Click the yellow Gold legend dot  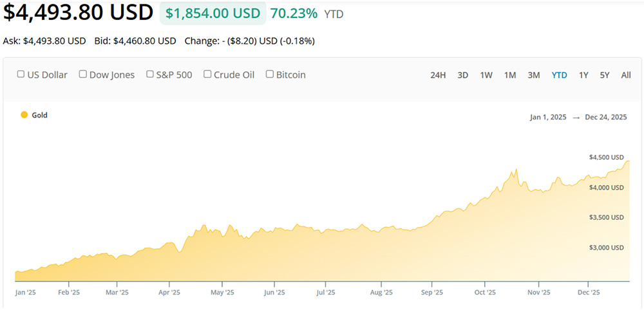point(24,115)
